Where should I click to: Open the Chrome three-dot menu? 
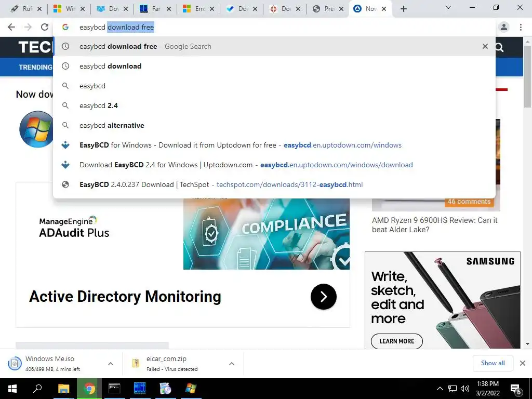click(521, 27)
